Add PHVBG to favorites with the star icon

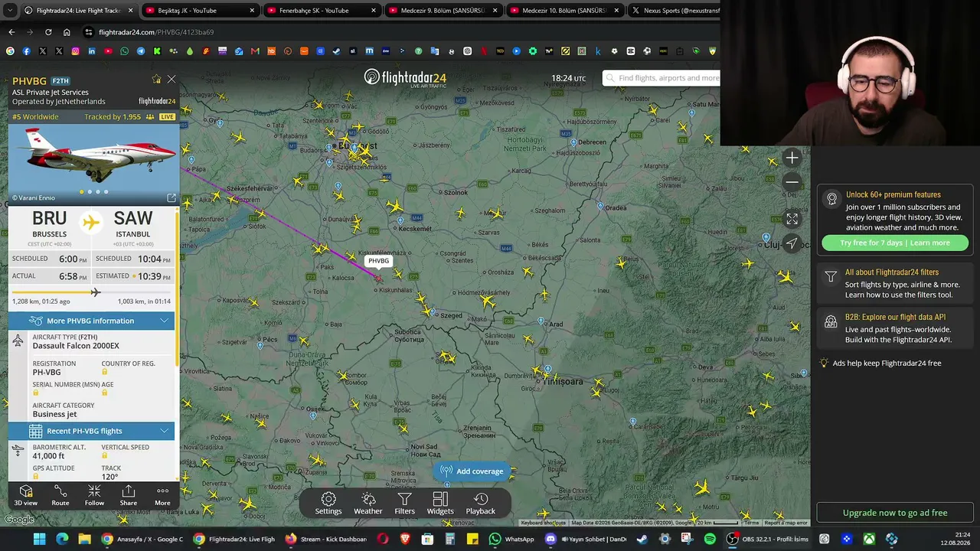pos(156,80)
